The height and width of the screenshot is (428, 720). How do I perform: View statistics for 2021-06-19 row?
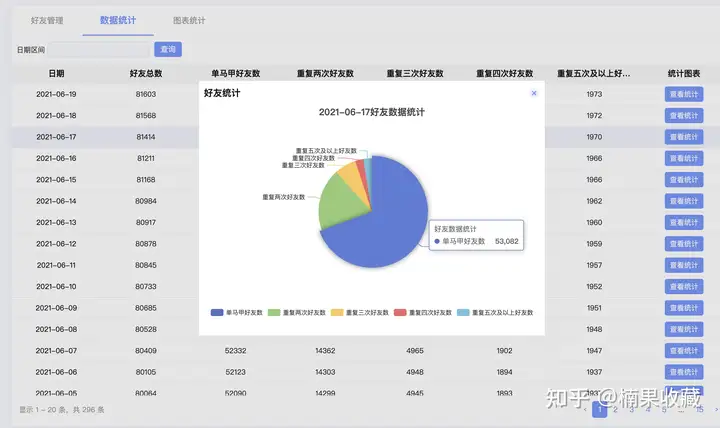click(x=684, y=94)
